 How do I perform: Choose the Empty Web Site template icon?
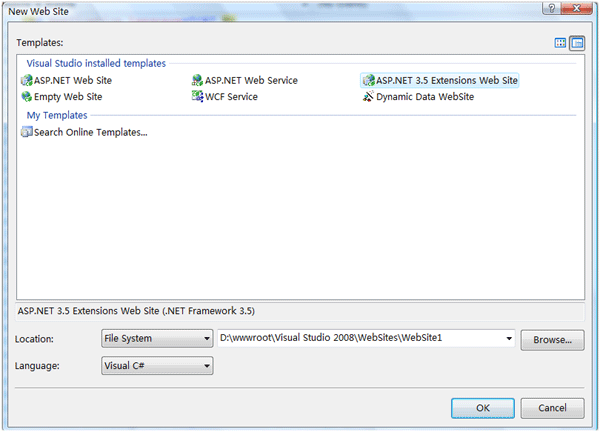point(26,97)
